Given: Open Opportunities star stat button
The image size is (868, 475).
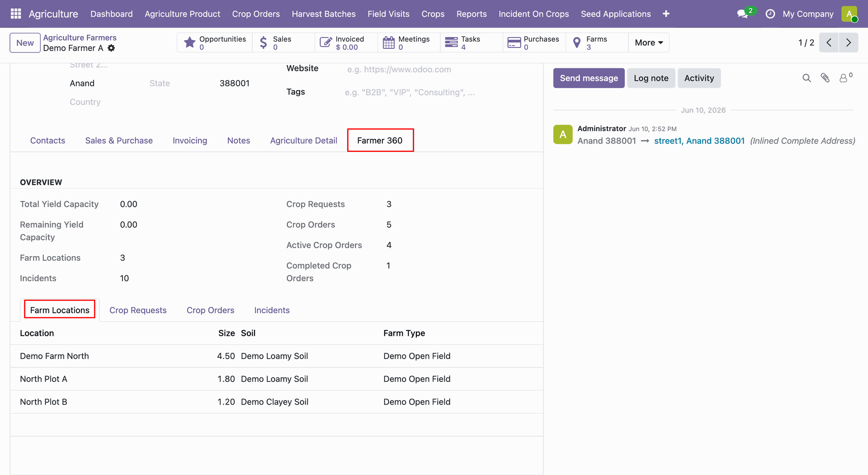Looking at the screenshot, I should 215,42.
